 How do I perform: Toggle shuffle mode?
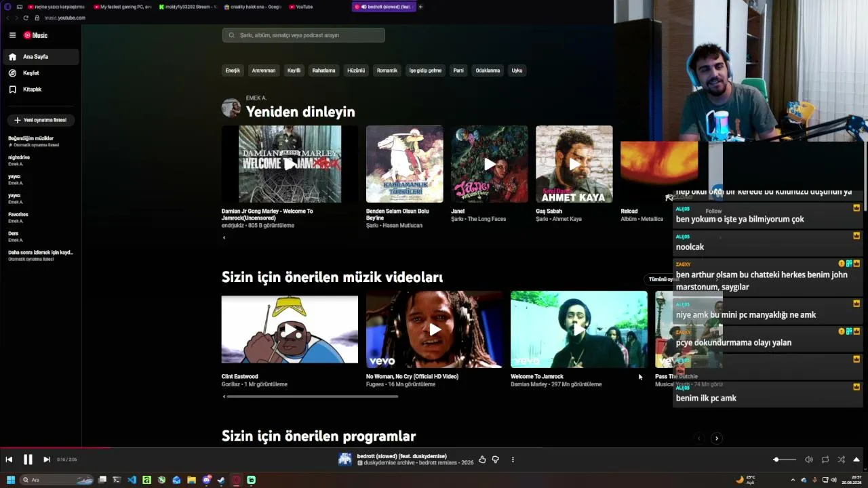click(x=842, y=460)
